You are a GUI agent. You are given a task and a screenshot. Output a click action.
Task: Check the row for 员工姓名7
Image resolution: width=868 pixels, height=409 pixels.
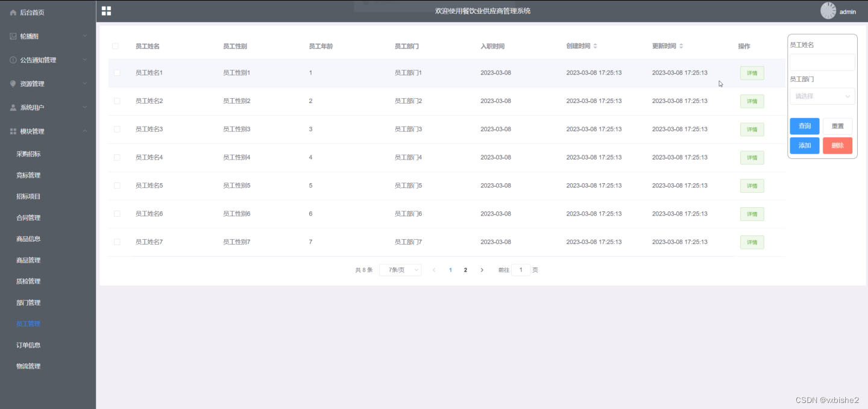coord(117,242)
